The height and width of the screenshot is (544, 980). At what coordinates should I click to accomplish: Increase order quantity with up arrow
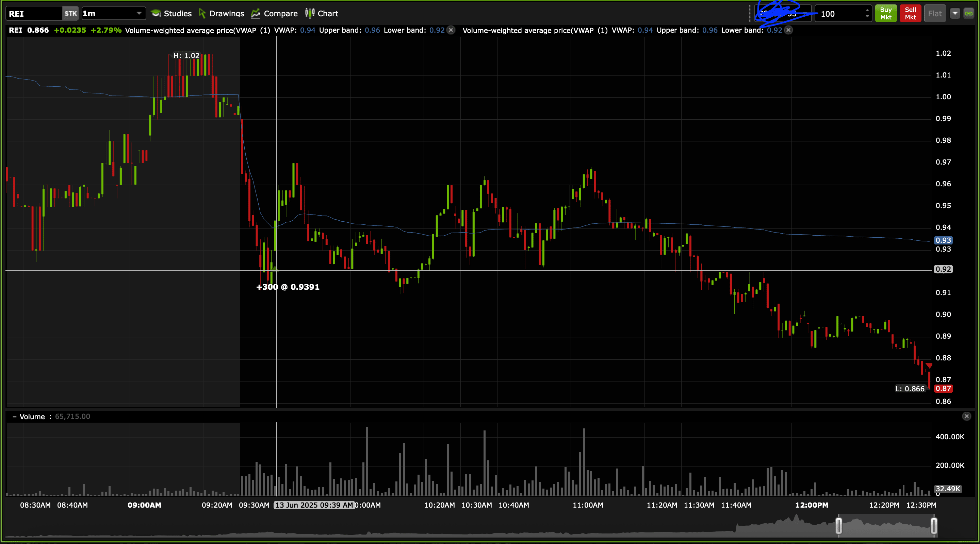[867, 11]
